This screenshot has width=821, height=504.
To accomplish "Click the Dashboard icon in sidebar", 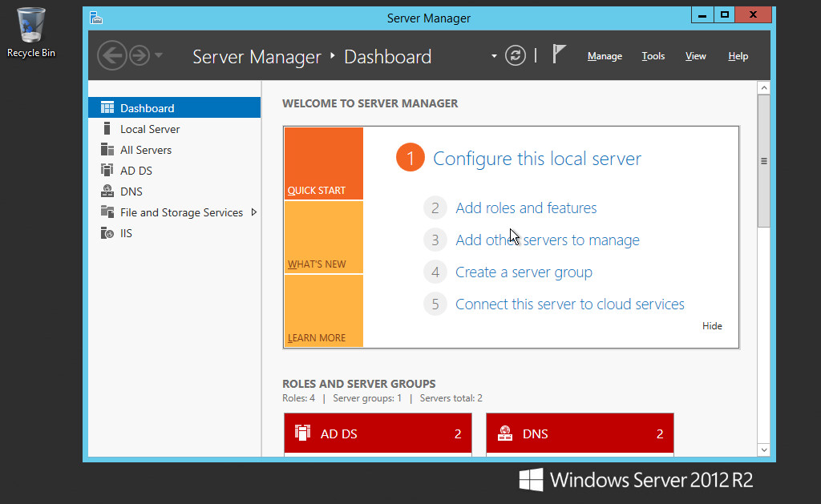I will tap(107, 108).
